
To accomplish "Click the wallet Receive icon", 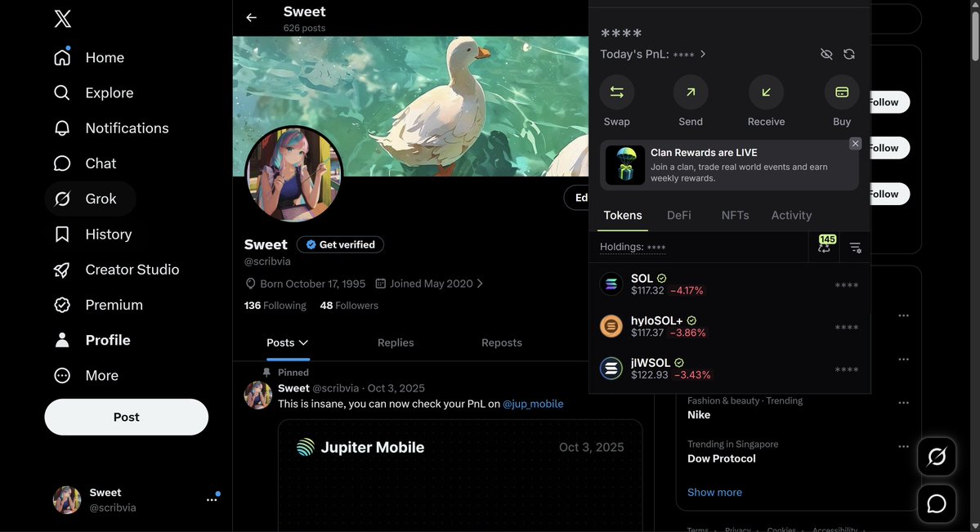I will [x=766, y=92].
